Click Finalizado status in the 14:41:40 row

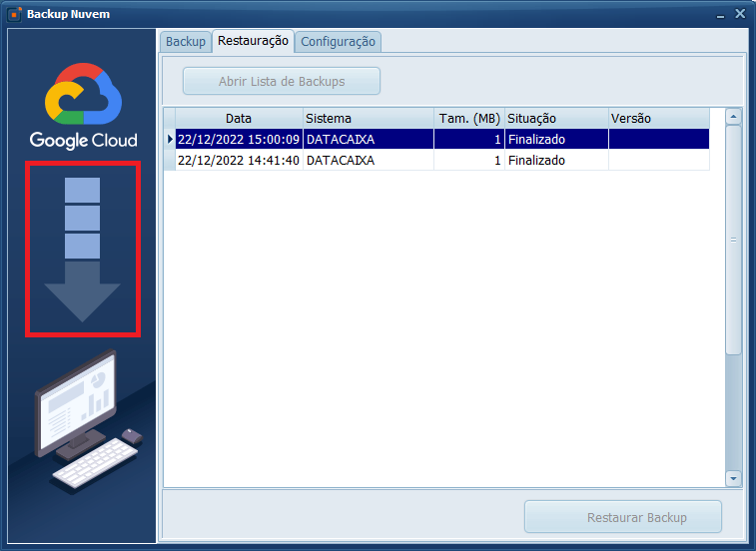click(x=536, y=160)
